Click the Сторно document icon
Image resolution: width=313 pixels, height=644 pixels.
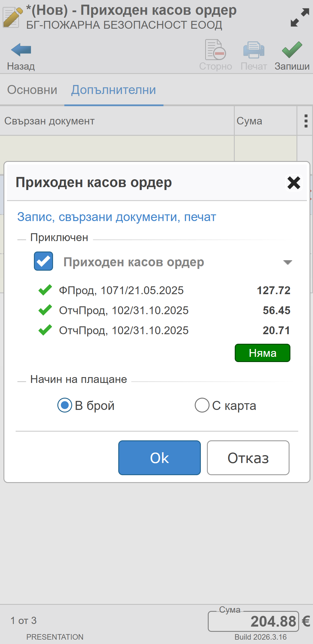point(215,50)
